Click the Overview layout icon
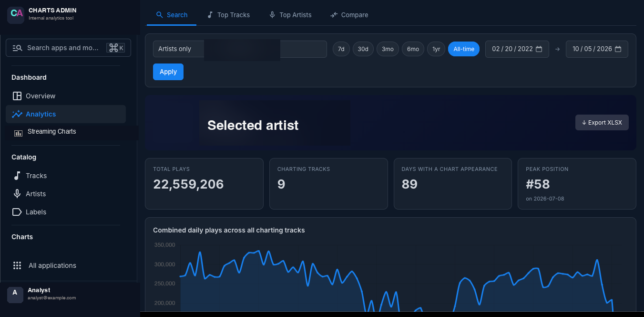Screen dimensions: 644x317 click(x=17, y=96)
